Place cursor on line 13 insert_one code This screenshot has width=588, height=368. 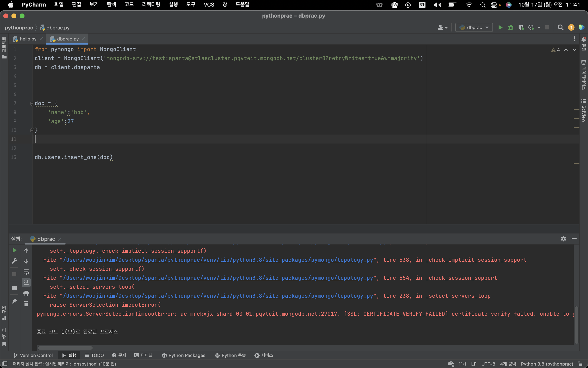tap(74, 157)
